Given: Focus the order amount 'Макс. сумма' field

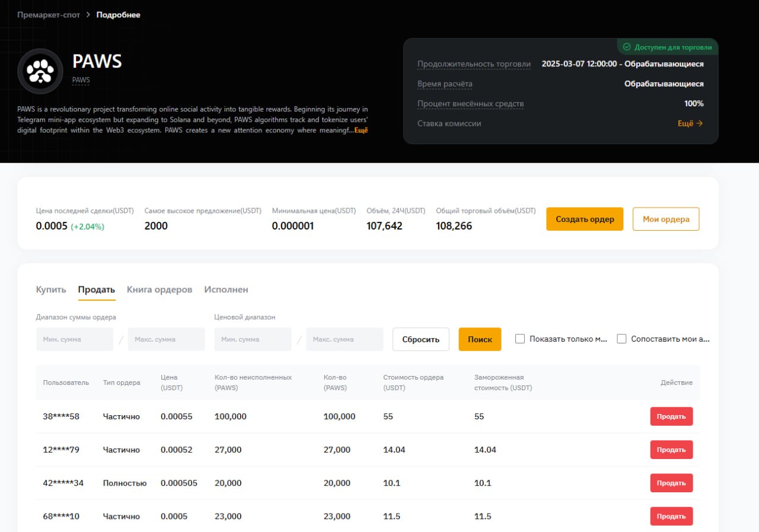Looking at the screenshot, I should click(167, 339).
